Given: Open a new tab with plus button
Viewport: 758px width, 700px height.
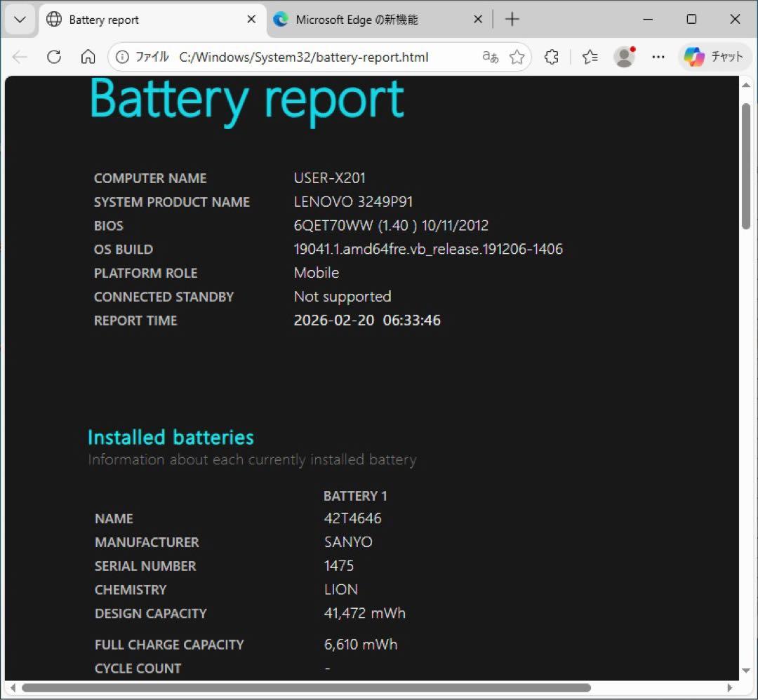Looking at the screenshot, I should [x=512, y=20].
